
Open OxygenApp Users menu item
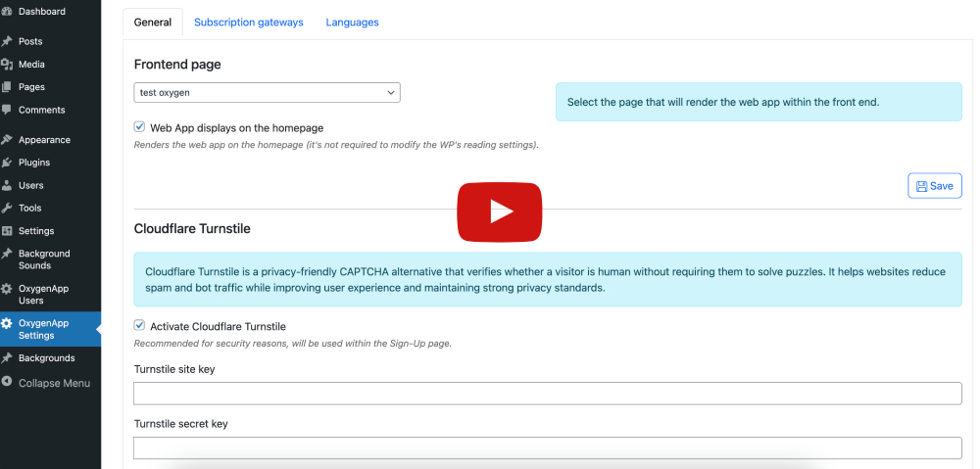(x=44, y=295)
